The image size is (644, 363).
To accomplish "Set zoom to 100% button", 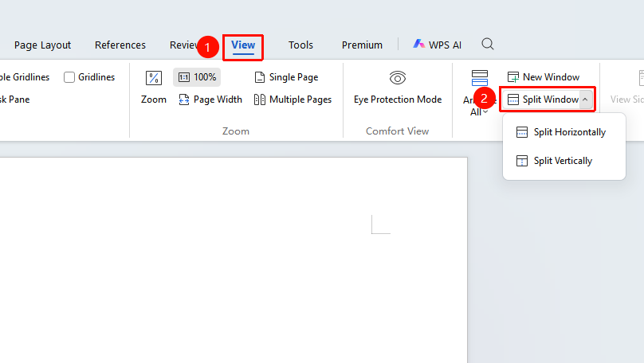I will (197, 77).
